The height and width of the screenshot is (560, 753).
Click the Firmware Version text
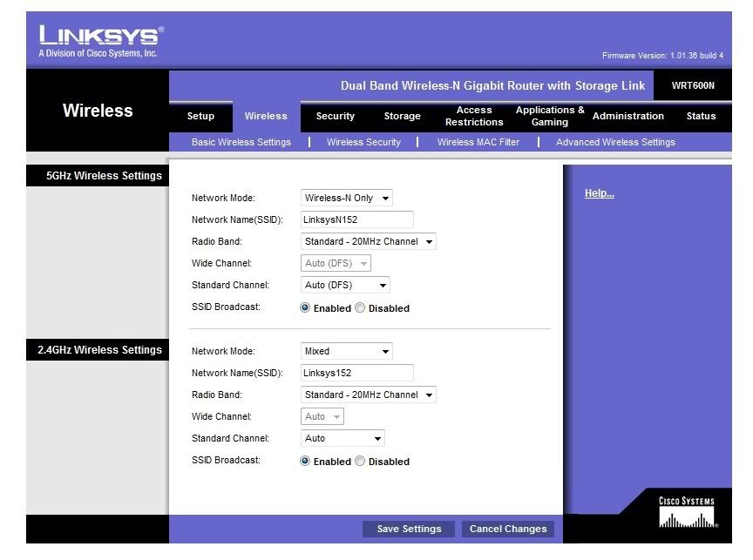[x=662, y=56]
